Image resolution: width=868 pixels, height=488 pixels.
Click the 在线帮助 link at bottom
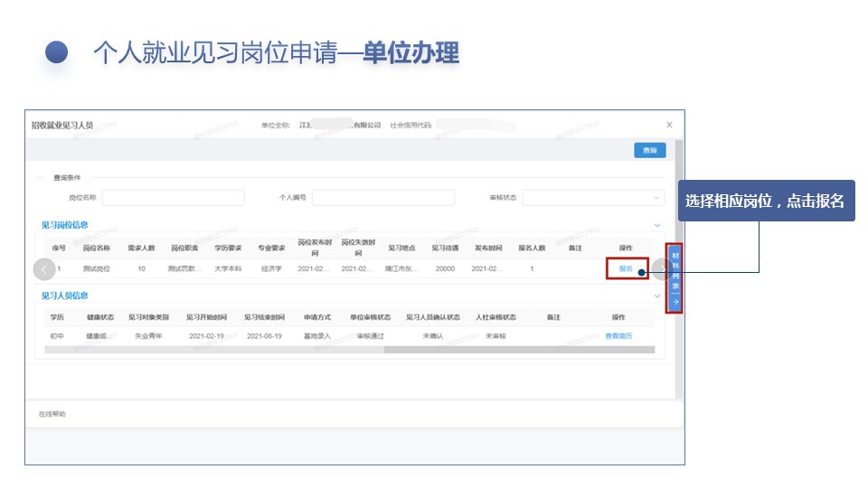point(52,414)
